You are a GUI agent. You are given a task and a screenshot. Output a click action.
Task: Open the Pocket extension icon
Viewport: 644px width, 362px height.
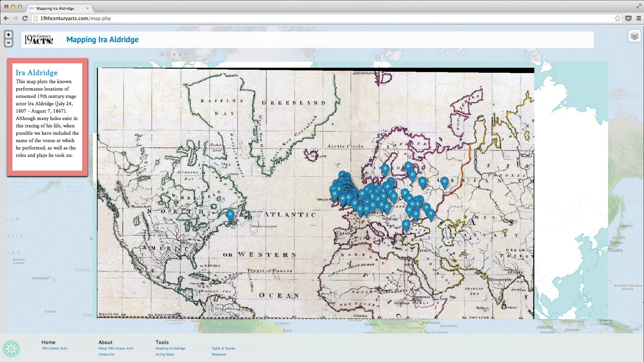coord(628,18)
